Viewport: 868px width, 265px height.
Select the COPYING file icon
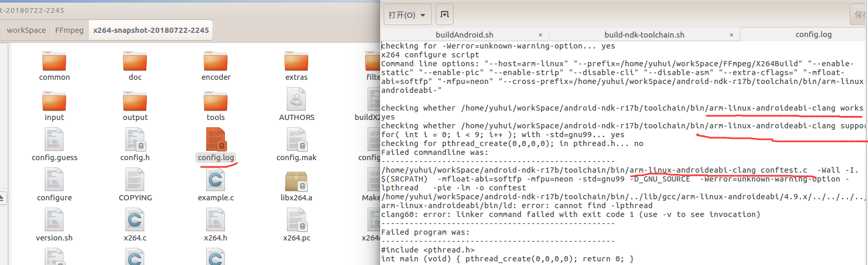click(135, 179)
